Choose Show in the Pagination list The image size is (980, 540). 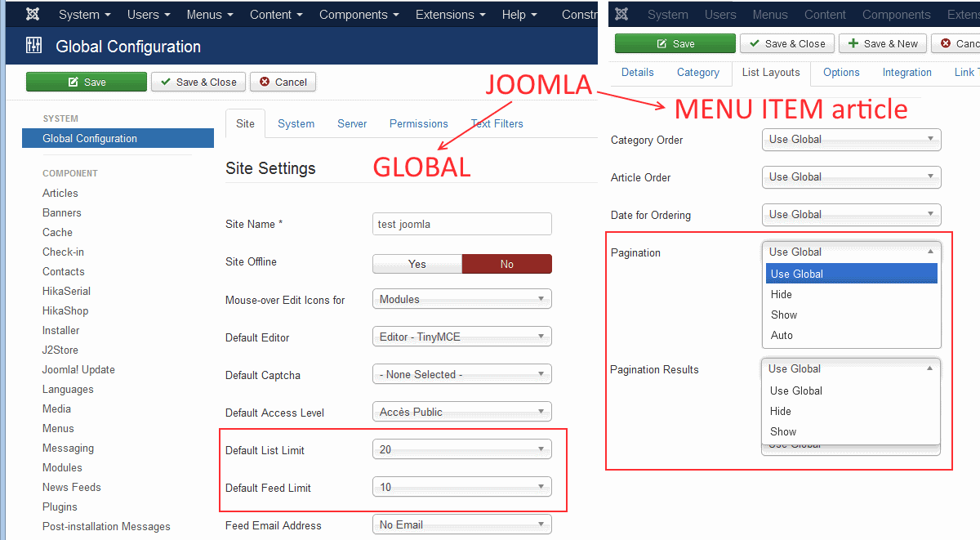(852, 315)
